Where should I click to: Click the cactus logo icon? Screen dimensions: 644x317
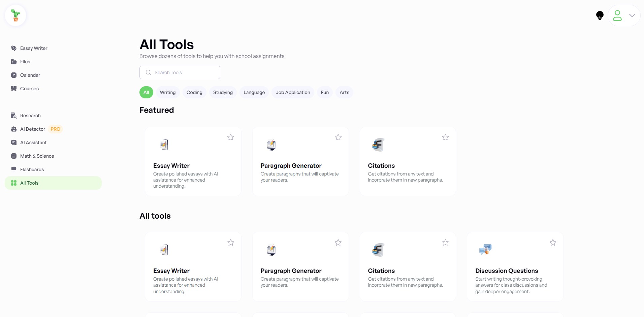[15, 15]
